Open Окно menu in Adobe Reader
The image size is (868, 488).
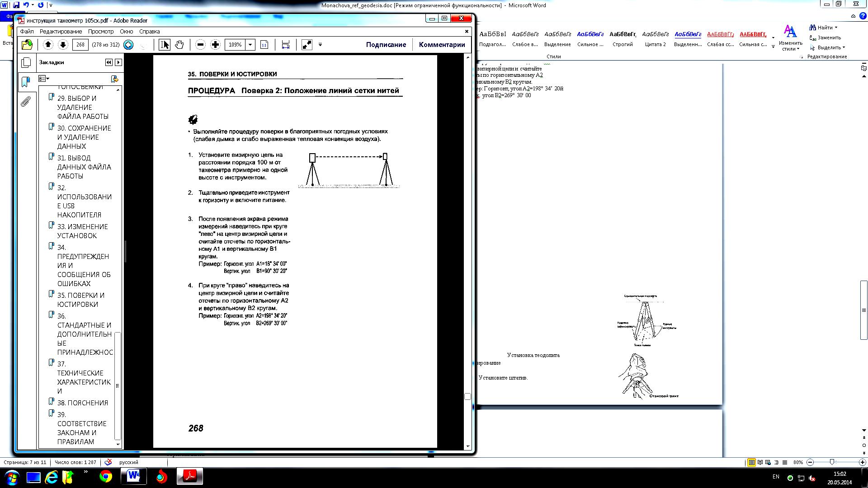pos(126,32)
